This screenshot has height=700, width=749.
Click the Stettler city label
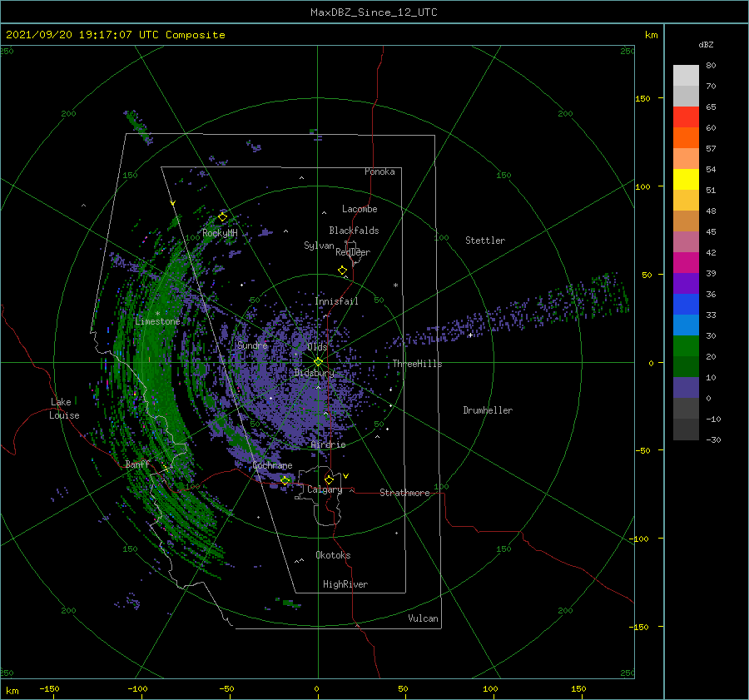(x=485, y=241)
